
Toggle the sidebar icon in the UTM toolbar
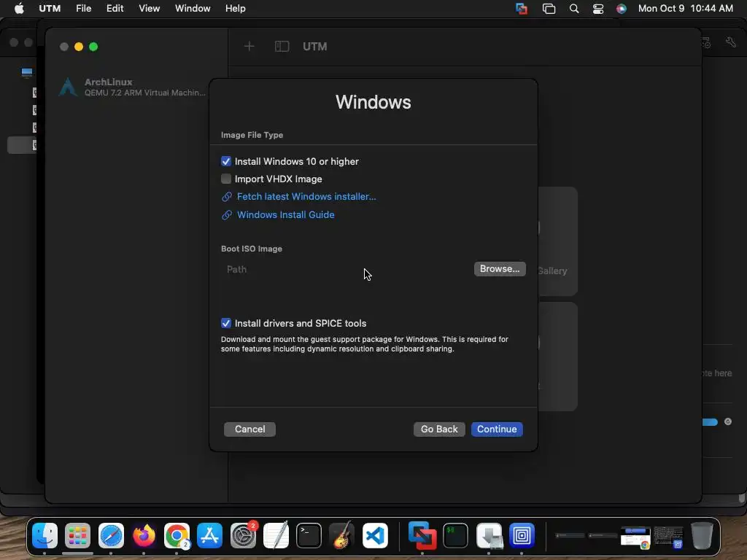click(282, 46)
